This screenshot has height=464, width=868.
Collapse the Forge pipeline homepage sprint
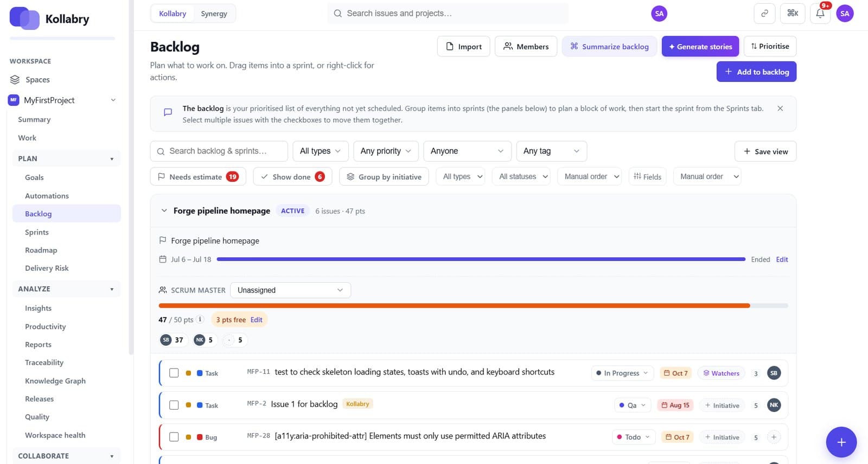click(164, 211)
